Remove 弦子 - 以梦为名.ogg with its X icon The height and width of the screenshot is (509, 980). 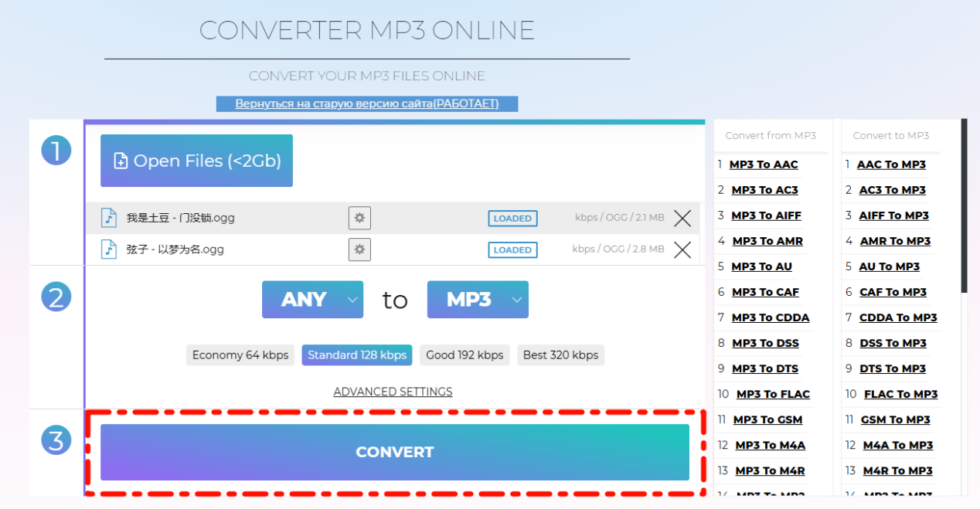tap(682, 249)
